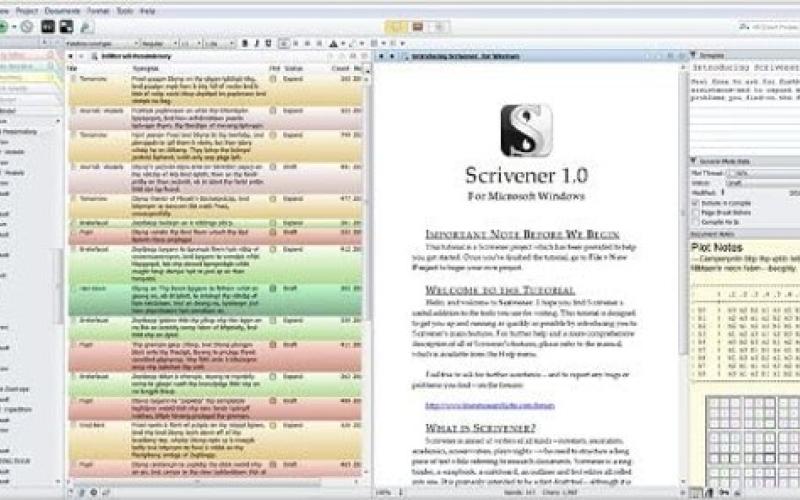
Task: Toggle the Include in Compile checkbox
Action: point(695,203)
